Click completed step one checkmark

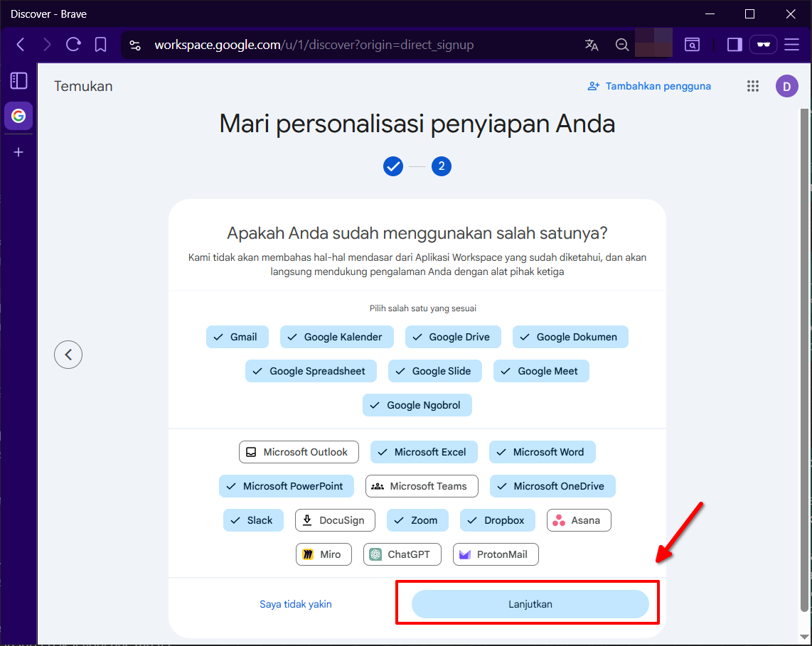pyautogui.click(x=393, y=166)
